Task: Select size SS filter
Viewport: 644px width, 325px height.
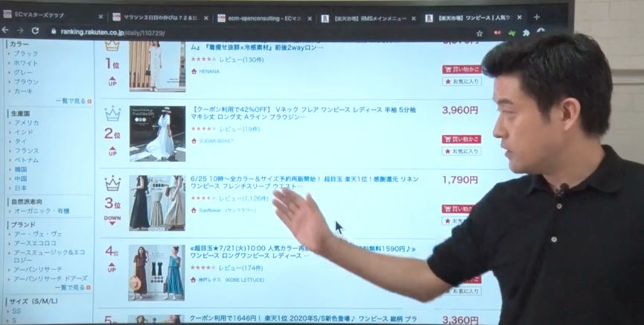Action: [16, 311]
